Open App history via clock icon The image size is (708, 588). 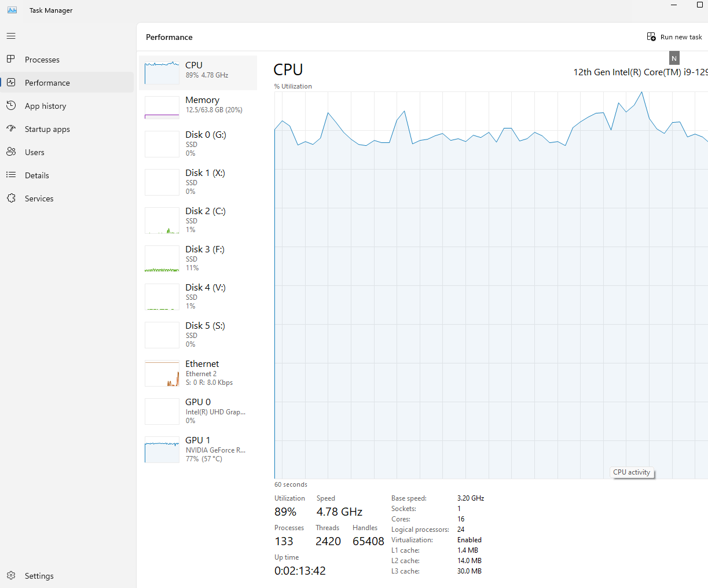[x=11, y=105]
